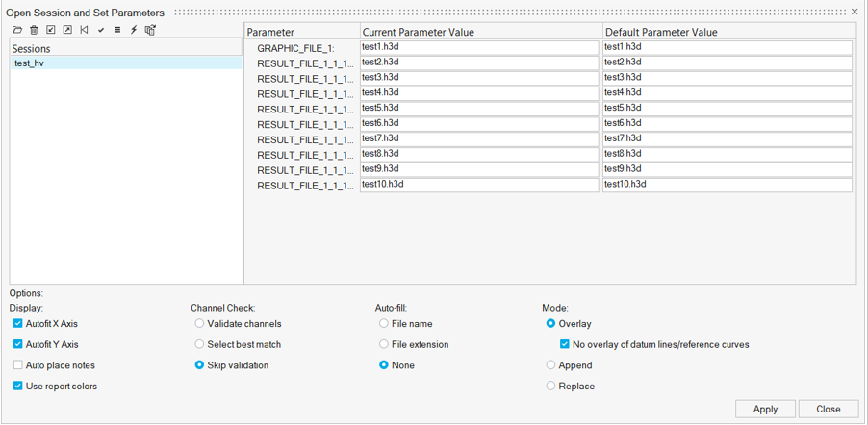
Task: Click the checkmark toolbar icon
Action: click(101, 30)
